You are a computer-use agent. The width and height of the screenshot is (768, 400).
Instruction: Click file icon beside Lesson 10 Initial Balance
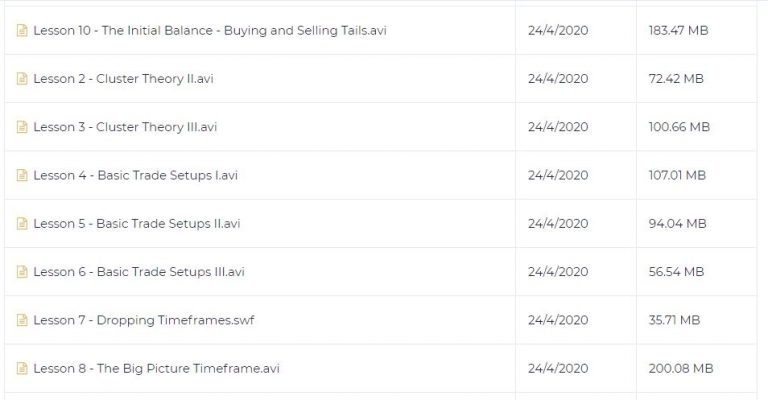[22, 30]
